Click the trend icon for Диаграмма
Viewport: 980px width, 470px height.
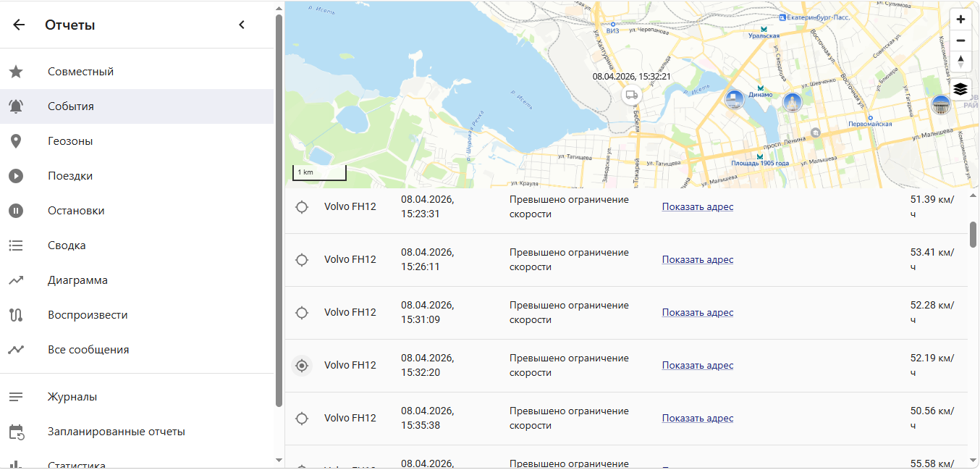tap(16, 280)
